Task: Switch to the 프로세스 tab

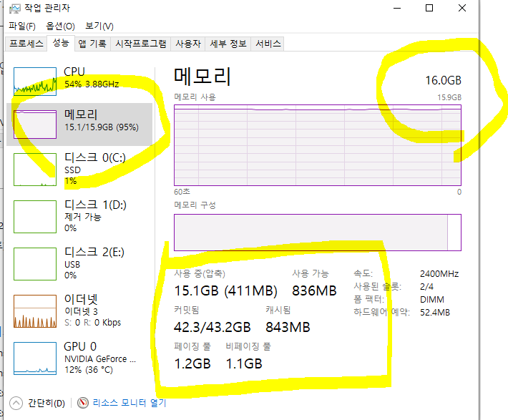Action: pos(26,44)
